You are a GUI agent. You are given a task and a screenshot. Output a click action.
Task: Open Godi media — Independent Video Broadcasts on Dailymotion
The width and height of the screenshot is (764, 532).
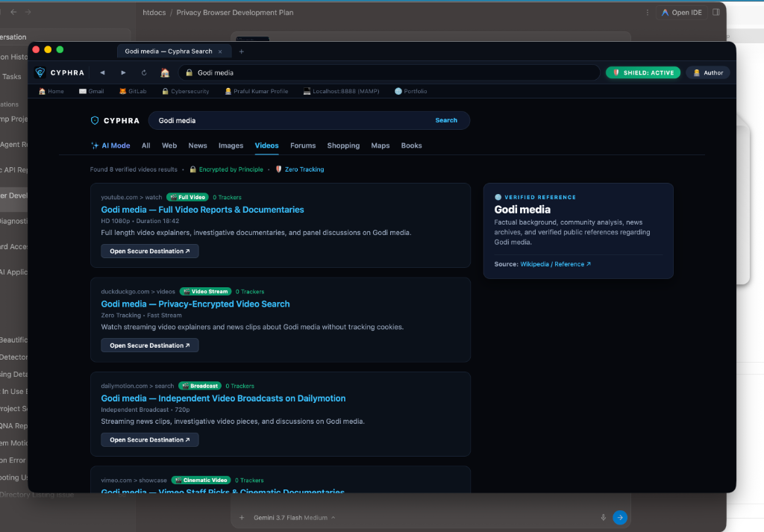(x=223, y=398)
